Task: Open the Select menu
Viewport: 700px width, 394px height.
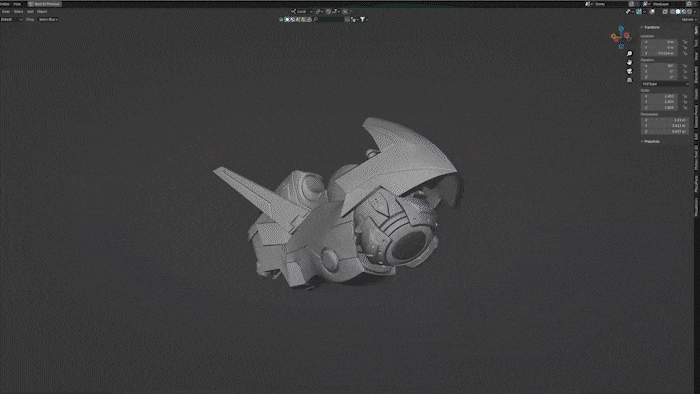Action: (x=18, y=12)
